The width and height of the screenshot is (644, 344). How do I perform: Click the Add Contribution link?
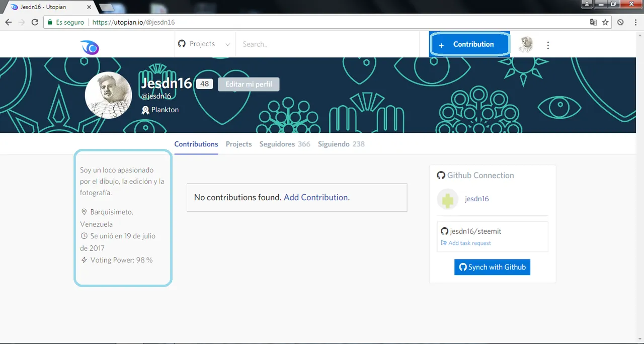point(315,197)
